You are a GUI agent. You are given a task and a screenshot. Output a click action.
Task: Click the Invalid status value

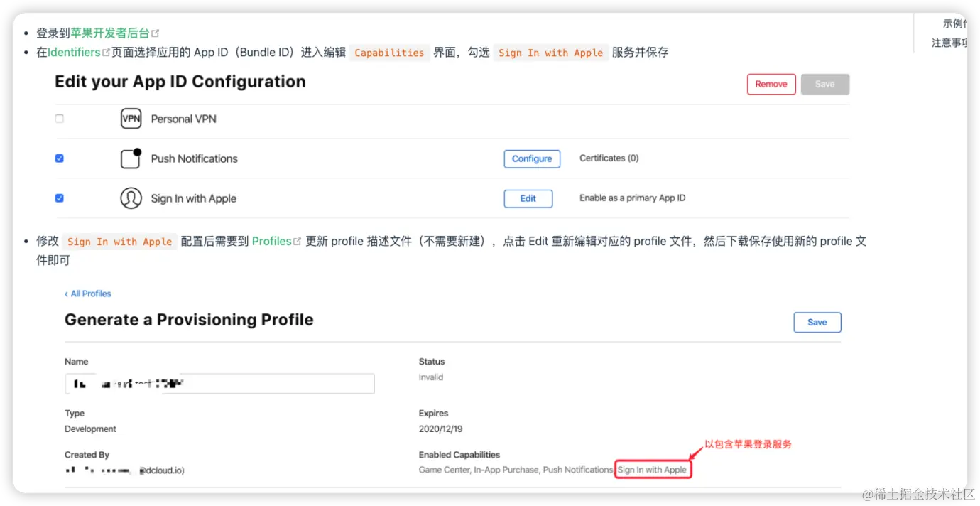[431, 377]
